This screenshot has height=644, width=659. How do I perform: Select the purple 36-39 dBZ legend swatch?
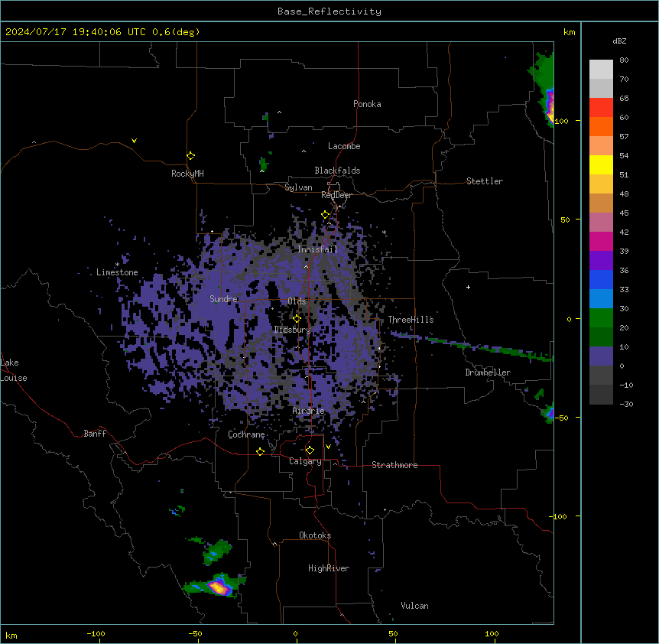tap(601, 260)
